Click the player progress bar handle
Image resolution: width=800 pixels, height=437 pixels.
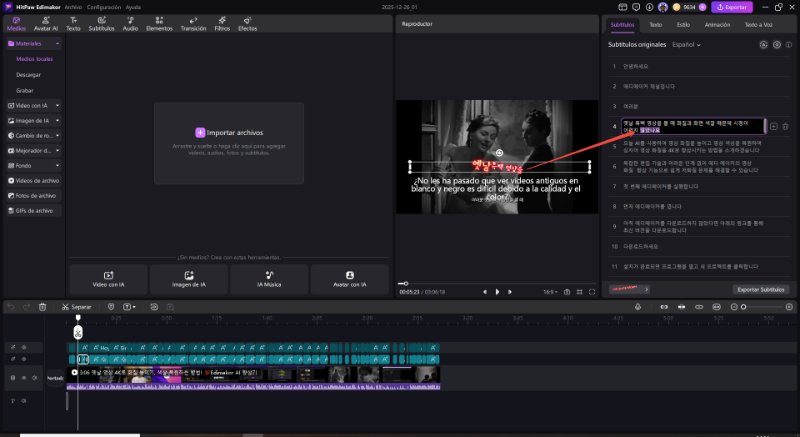[406, 284]
